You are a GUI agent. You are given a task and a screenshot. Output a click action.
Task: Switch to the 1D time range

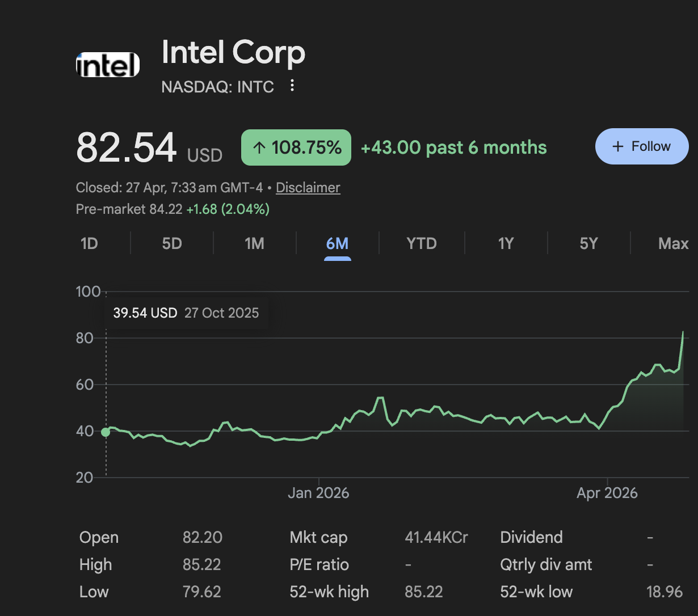pos(89,243)
